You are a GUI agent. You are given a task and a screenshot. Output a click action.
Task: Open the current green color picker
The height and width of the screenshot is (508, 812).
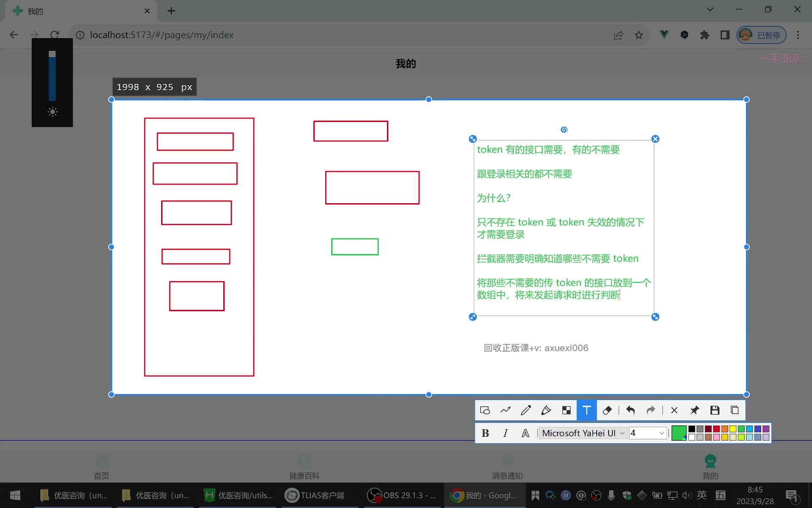pyautogui.click(x=679, y=433)
